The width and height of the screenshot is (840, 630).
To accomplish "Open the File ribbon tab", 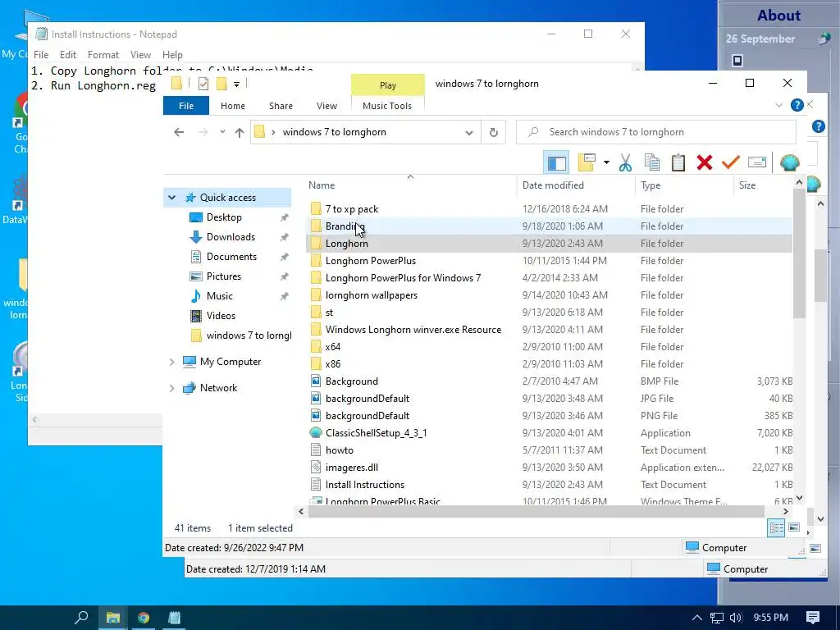I will 186,106.
